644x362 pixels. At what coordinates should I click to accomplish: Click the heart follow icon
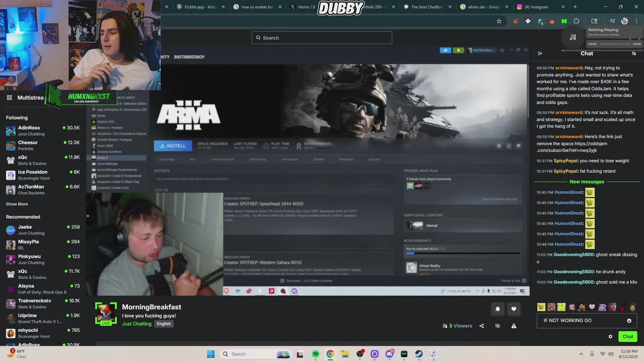tap(514, 309)
